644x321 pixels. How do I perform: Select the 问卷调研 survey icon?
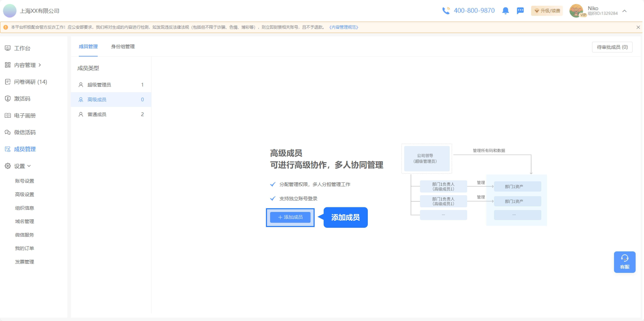coord(8,82)
